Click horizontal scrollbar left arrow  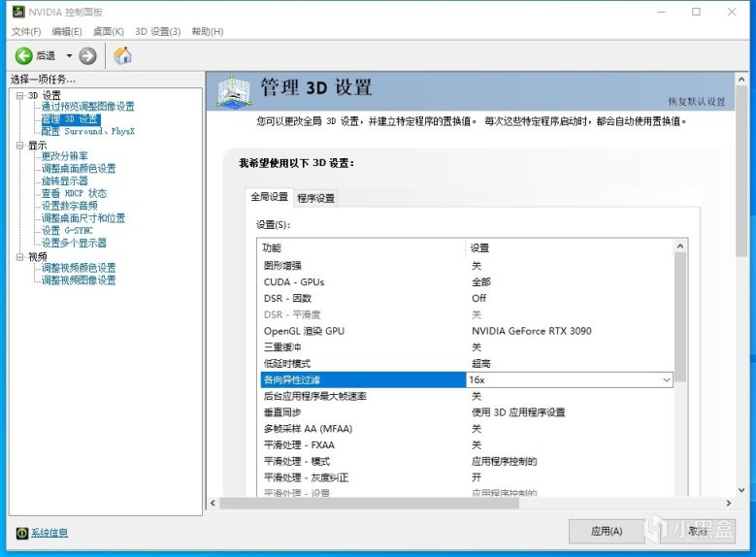[214, 503]
